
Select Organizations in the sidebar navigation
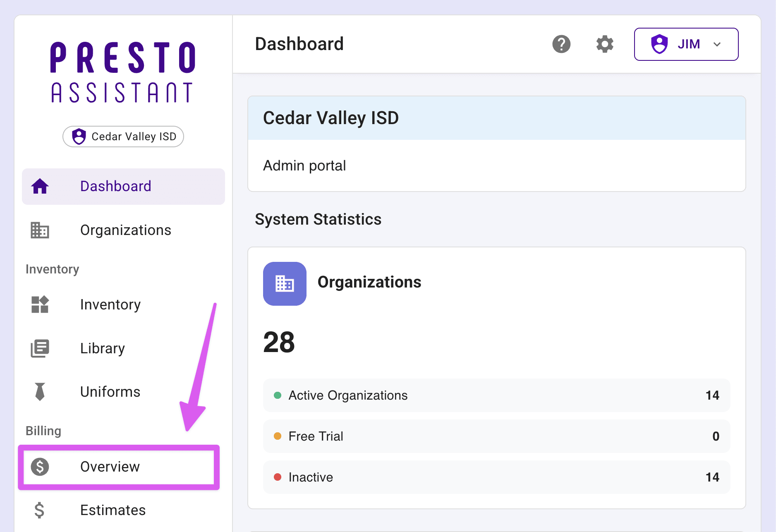click(x=125, y=230)
